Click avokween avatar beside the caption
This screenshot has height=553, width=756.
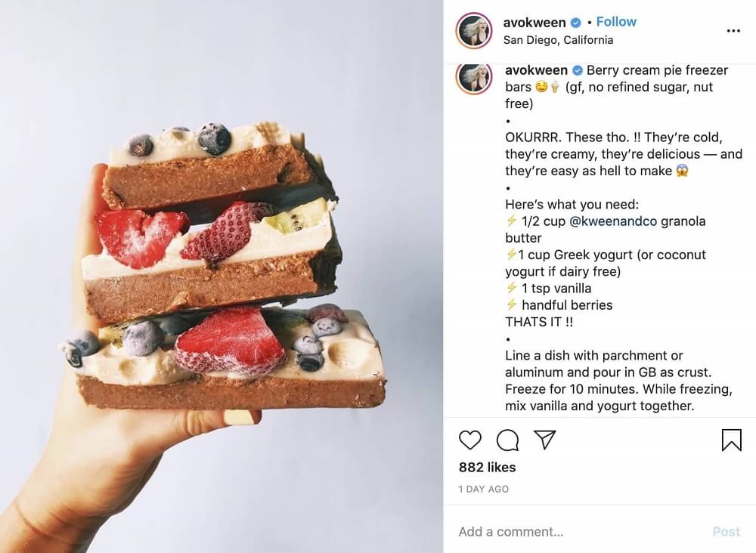click(475, 78)
